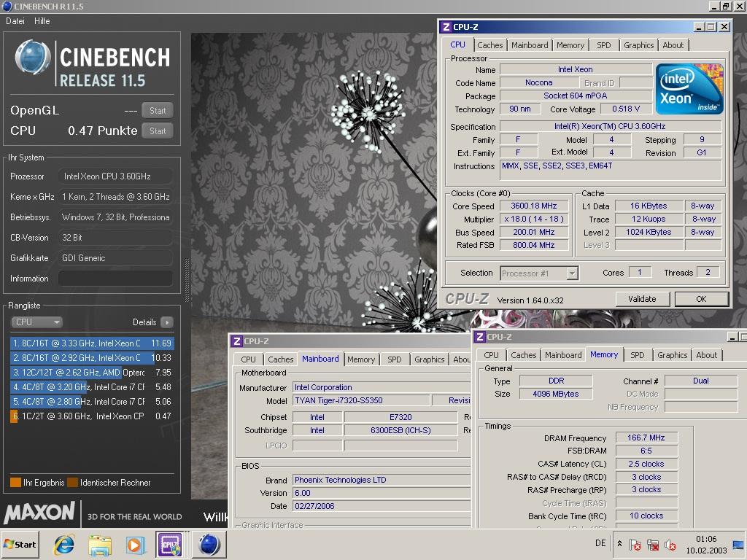Open Graphics tab in Mainboard CPU-Z window
Image resolution: width=747 pixels, height=560 pixels.
click(x=429, y=359)
